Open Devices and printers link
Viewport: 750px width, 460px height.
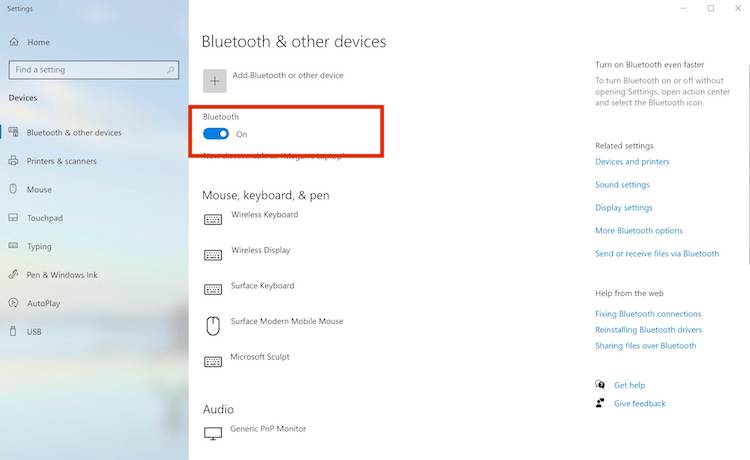[x=632, y=162]
